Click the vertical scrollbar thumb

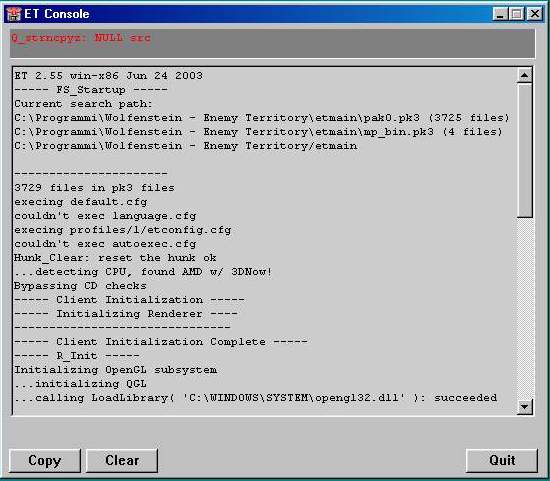click(x=525, y=150)
